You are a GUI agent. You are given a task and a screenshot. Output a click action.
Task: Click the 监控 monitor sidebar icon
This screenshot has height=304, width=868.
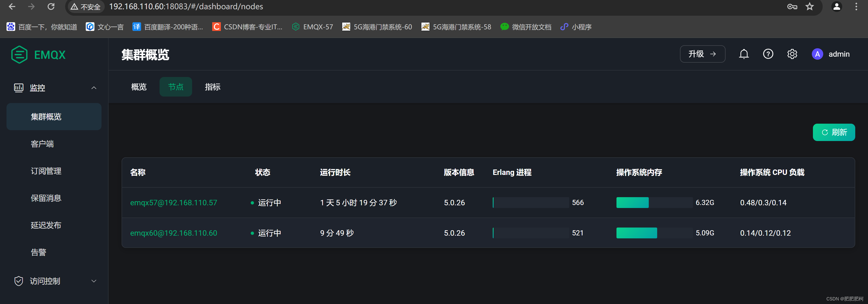18,88
